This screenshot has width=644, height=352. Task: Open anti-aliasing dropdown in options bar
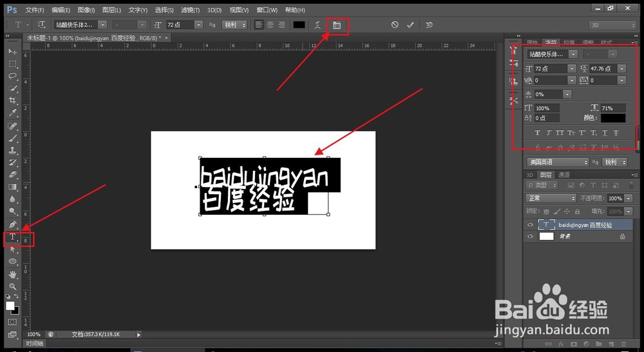[234, 24]
